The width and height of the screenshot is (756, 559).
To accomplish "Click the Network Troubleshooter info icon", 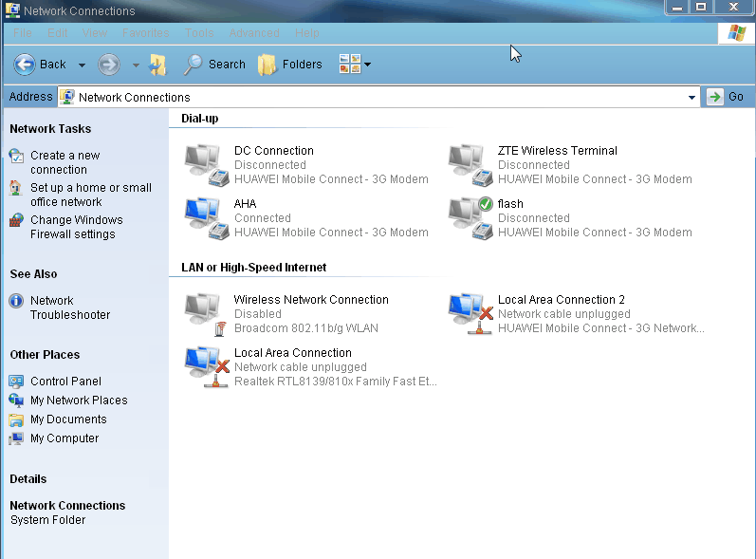I will click(16, 301).
